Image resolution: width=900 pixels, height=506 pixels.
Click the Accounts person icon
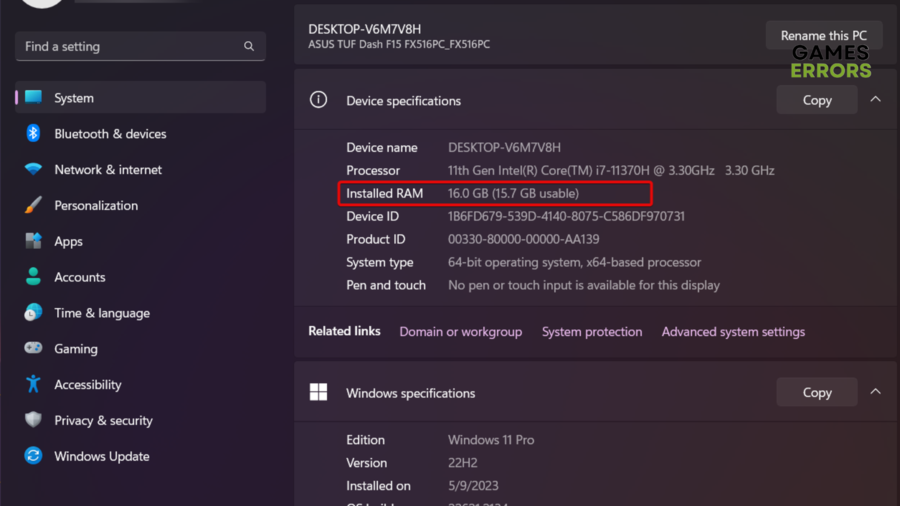(x=33, y=277)
